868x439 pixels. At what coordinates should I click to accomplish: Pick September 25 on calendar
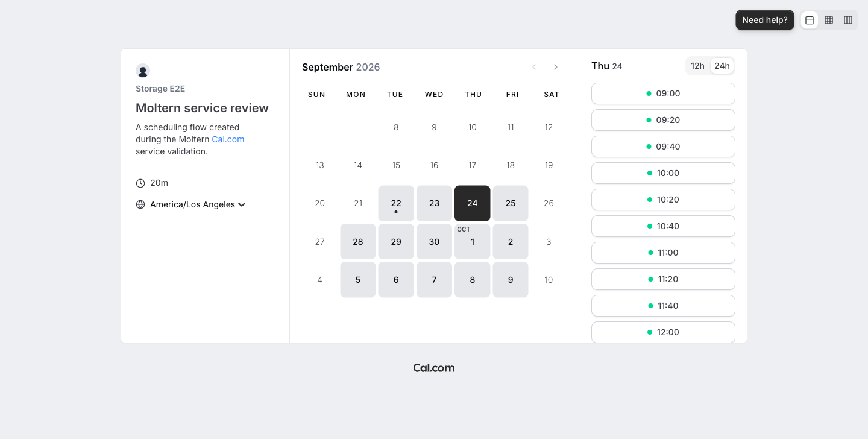pyautogui.click(x=511, y=203)
